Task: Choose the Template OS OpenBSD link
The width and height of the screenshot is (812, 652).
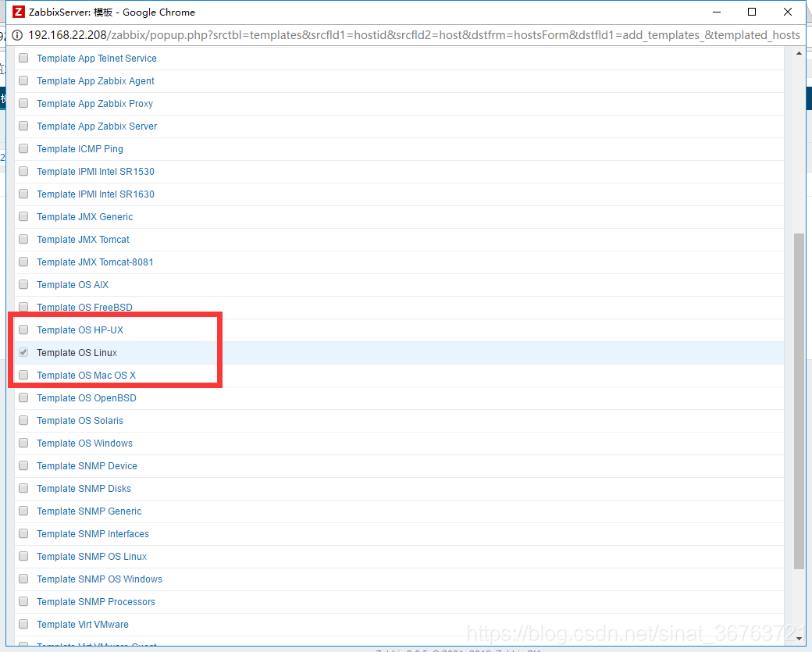Action: pyautogui.click(x=87, y=398)
